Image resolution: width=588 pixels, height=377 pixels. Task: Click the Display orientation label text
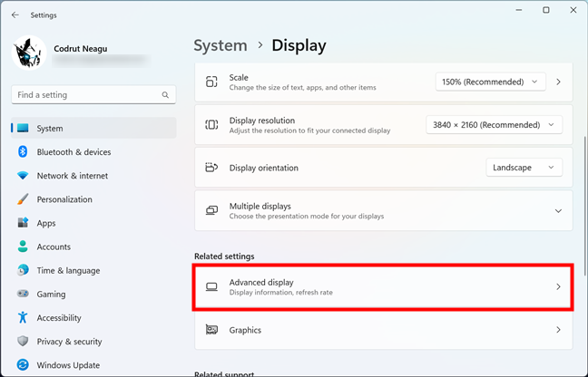coord(264,168)
